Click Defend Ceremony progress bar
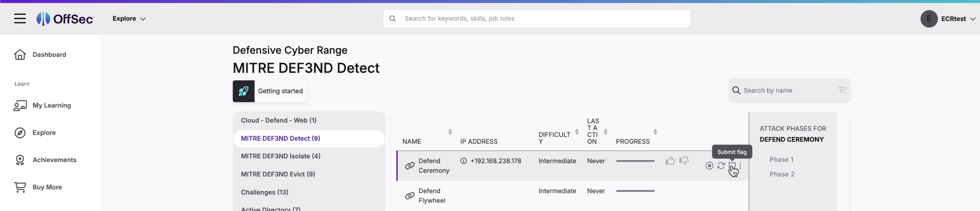The image size is (980, 211). 635,161
